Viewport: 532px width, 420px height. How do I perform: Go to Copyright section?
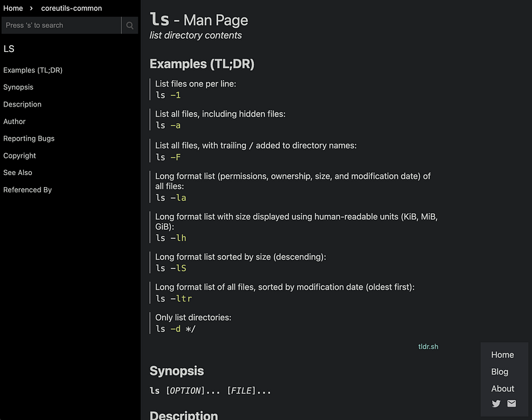pos(20,156)
